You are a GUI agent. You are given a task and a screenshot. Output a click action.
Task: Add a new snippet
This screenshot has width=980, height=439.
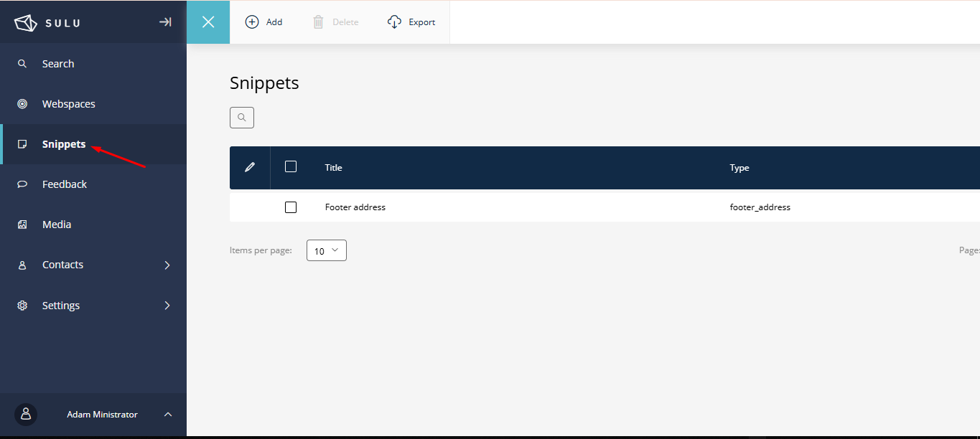pos(263,22)
